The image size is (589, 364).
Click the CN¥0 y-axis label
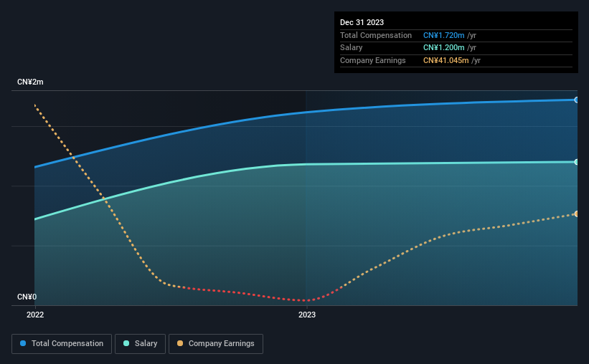click(27, 297)
